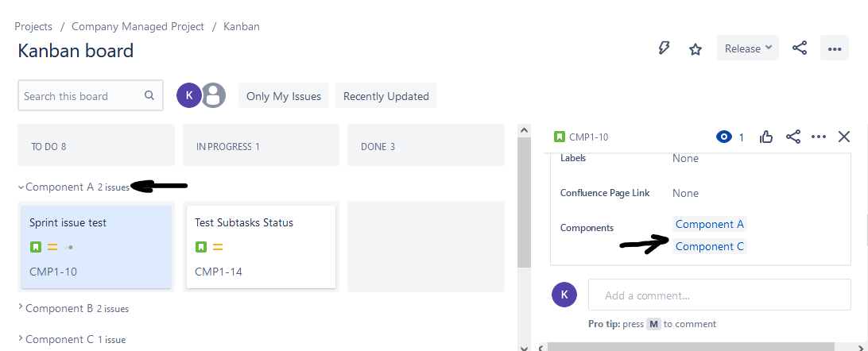Open the Component C link

click(710, 246)
